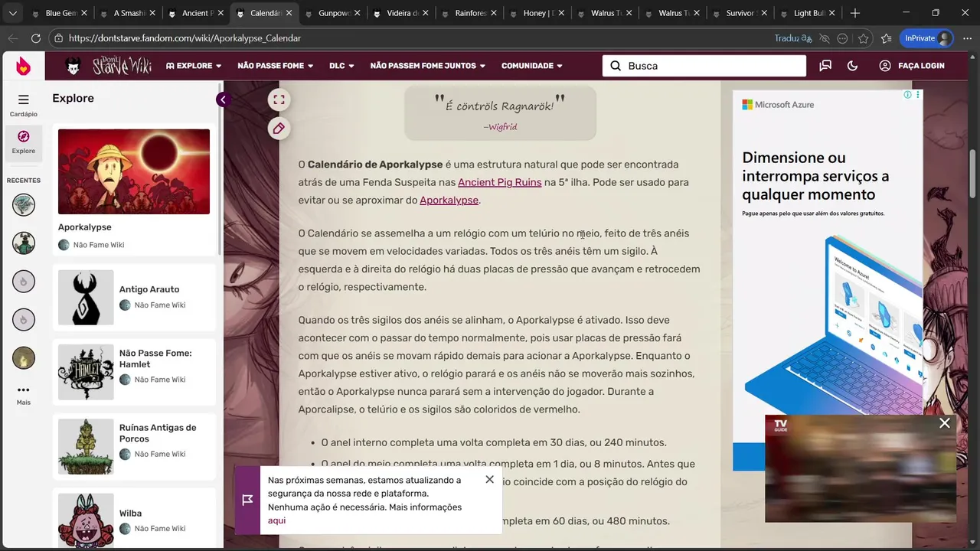Open the 'aqui' more information link
980x551 pixels.
pos(276,520)
